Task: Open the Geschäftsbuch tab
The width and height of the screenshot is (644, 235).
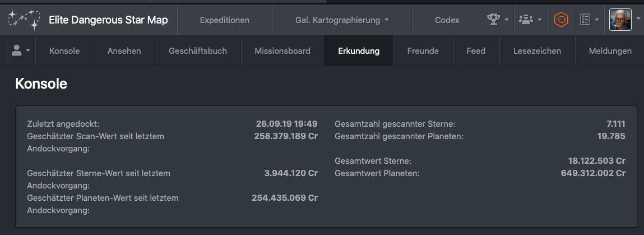Action: [x=198, y=50]
